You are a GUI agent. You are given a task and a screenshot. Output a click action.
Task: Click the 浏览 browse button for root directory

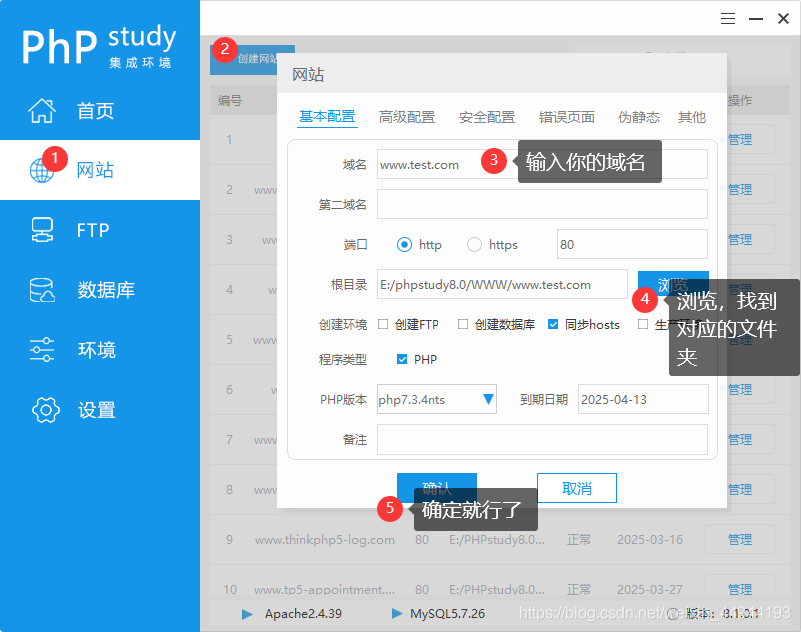click(x=672, y=284)
